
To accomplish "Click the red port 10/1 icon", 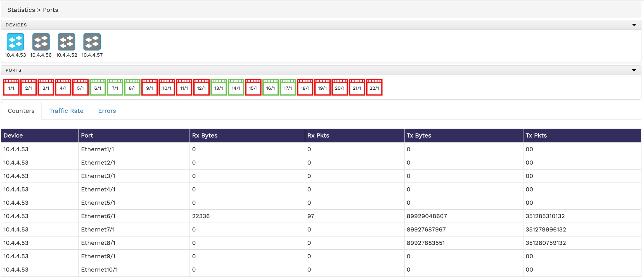I will pyautogui.click(x=167, y=87).
